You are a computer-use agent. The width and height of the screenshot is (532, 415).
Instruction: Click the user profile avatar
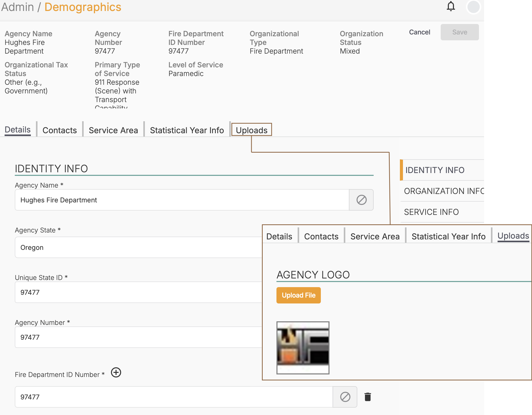[473, 7]
